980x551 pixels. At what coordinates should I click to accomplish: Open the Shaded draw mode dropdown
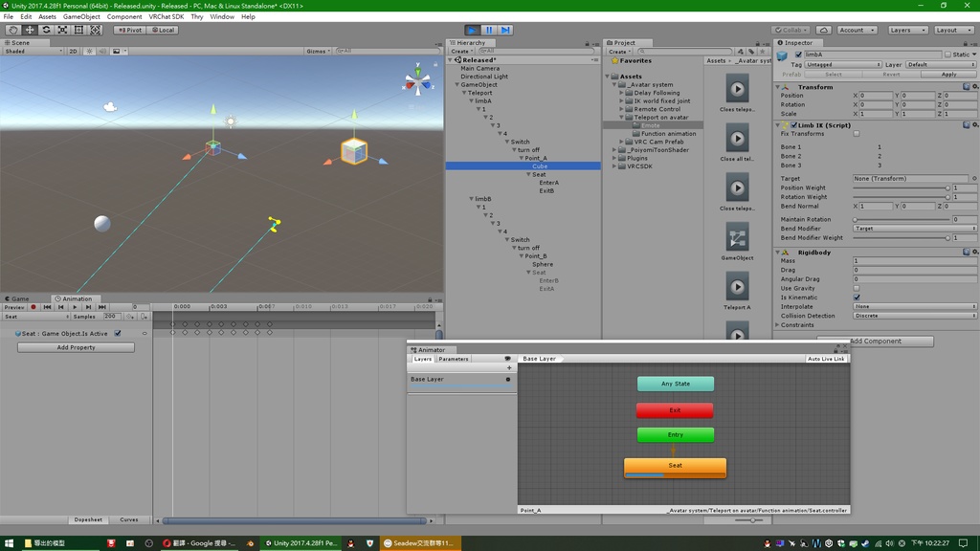(x=33, y=52)
